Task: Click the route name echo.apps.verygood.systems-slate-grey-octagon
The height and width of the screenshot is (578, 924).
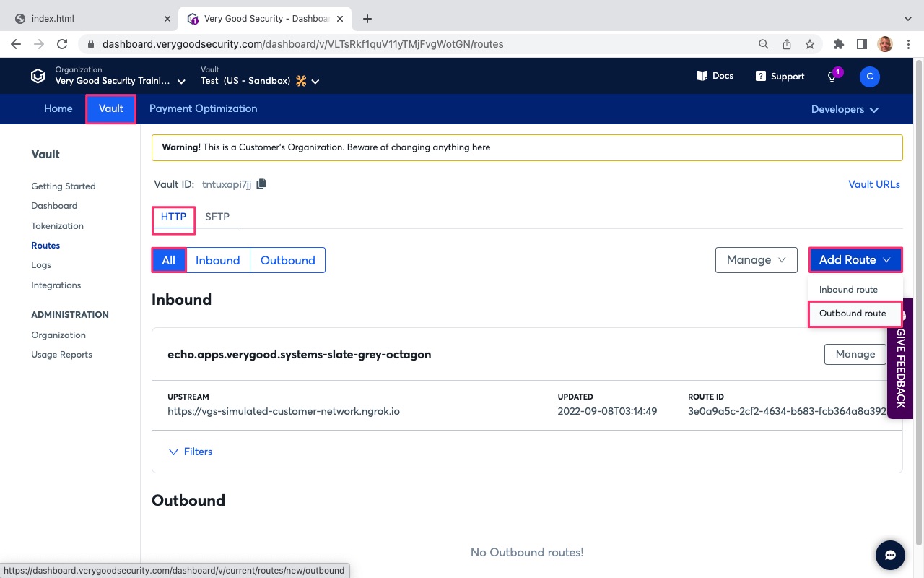Action: pyautogui.click(x=300, y=355)
